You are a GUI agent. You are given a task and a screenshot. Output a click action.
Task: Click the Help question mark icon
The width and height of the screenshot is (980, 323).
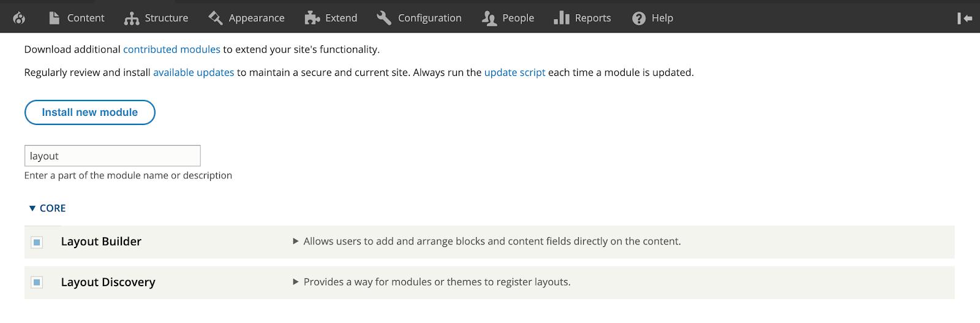639,18
